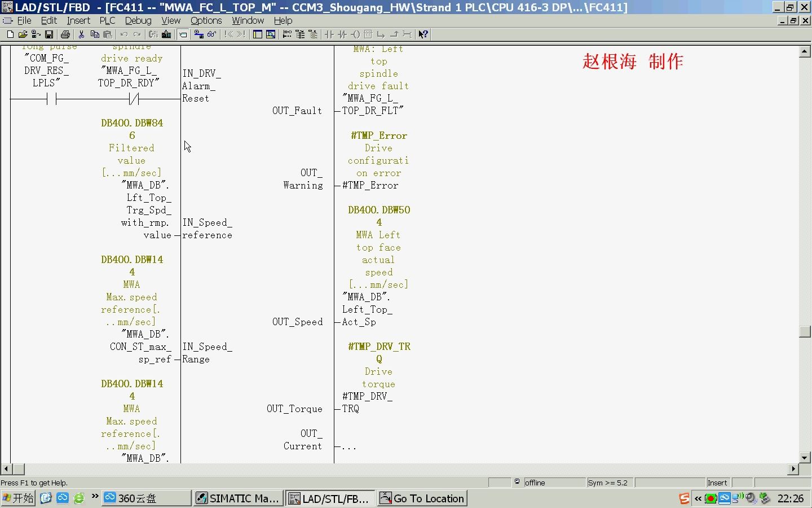Click the Redo arrow icon
The height and width of the screenshot is (508, 812).
coord(137,34)
